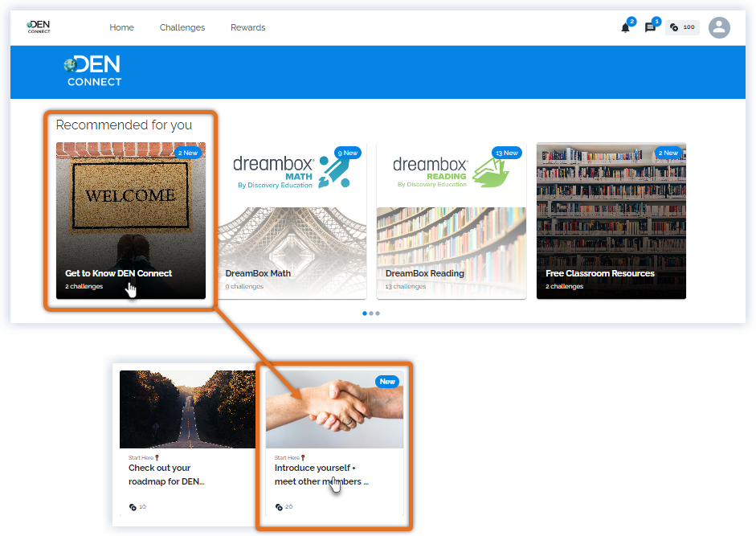Open the Rewards menu item
756x536 pixels.
(247, 27)
